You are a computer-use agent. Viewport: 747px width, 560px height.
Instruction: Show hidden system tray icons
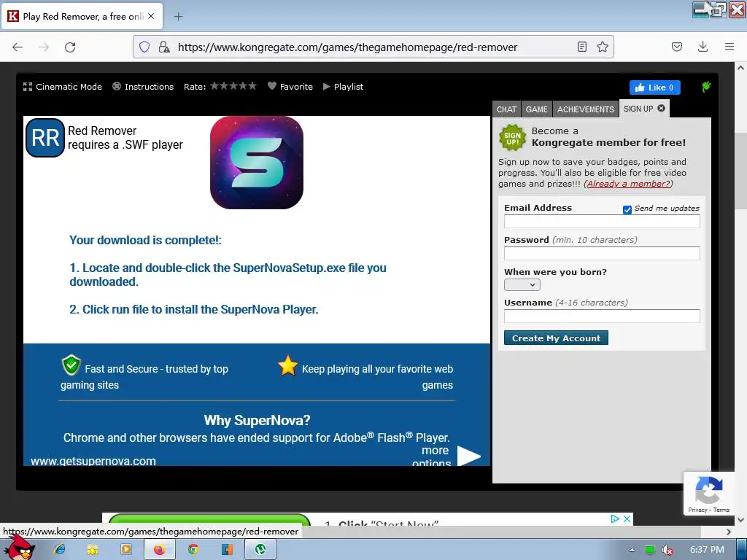click(632, 550)
